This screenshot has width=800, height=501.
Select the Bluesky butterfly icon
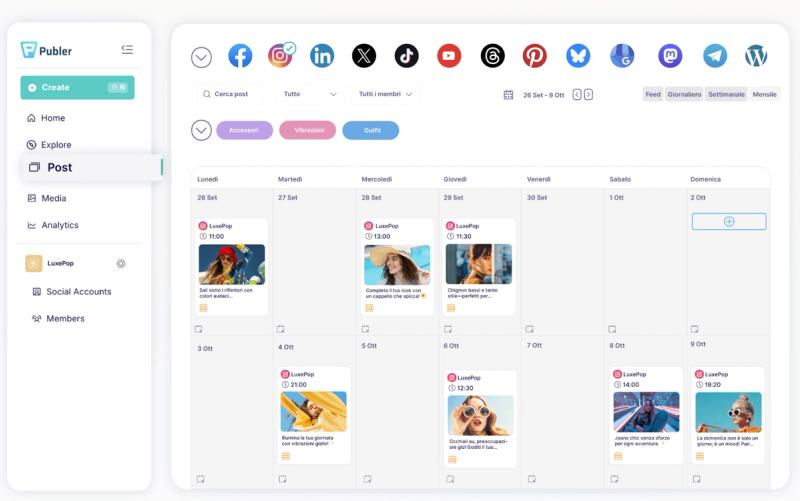[x=578, y=56]
